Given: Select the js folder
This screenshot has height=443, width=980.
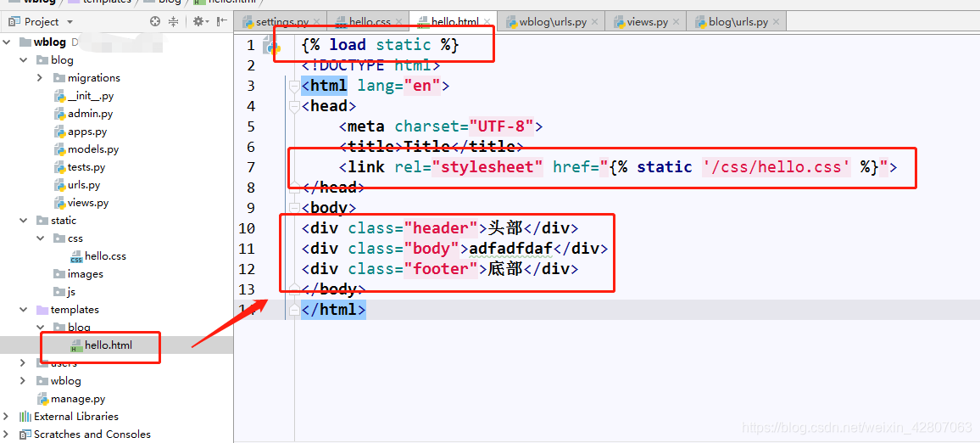Looking at the screenshot, I should coord(71,292).
